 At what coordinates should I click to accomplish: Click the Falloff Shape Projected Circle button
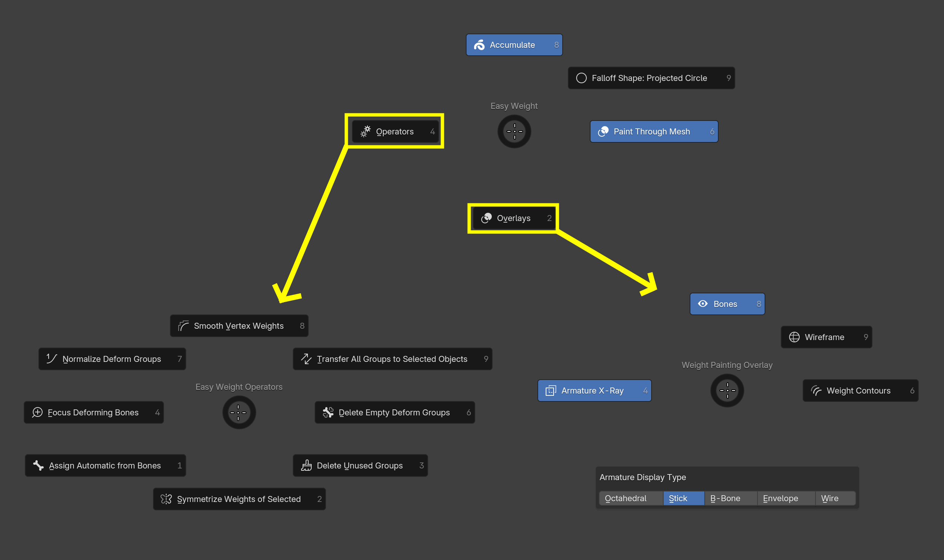pos(653,78)
